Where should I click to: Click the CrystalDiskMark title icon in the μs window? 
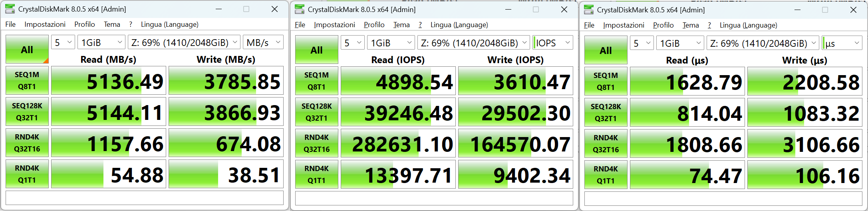pos(589,10)
